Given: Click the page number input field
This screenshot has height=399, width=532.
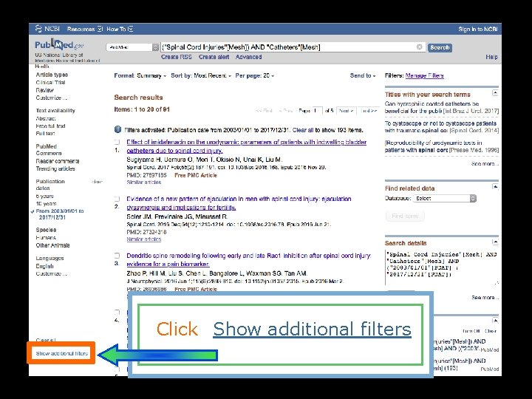Looking at the screenshot, I should [x=317, y=111].
